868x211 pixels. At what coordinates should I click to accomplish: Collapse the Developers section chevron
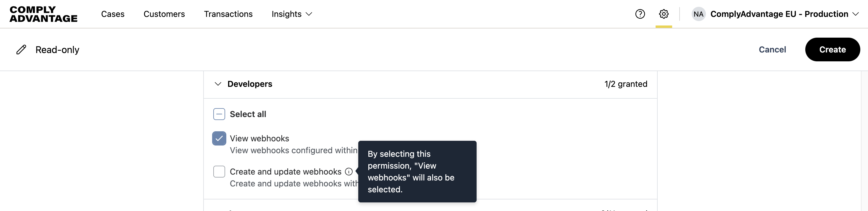click(x=218, y=84)
